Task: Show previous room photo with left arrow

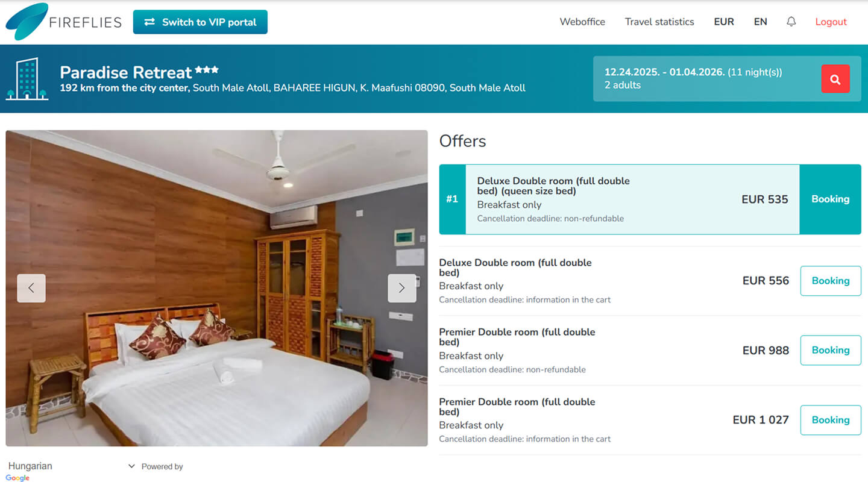Action: (31, 288)
